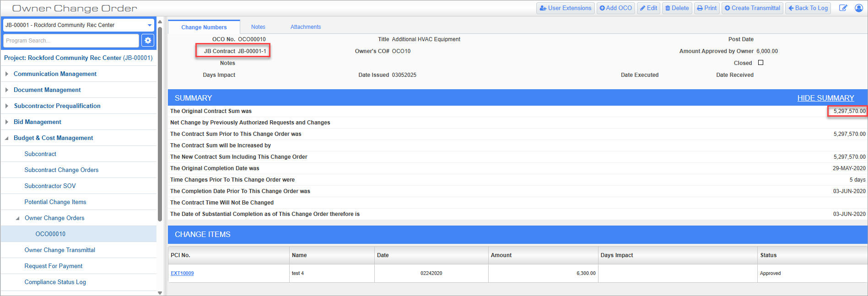The image size is (868, 296).
Task: Open Request For Payment
Action: pyautogui.click(x=54, y=266)
